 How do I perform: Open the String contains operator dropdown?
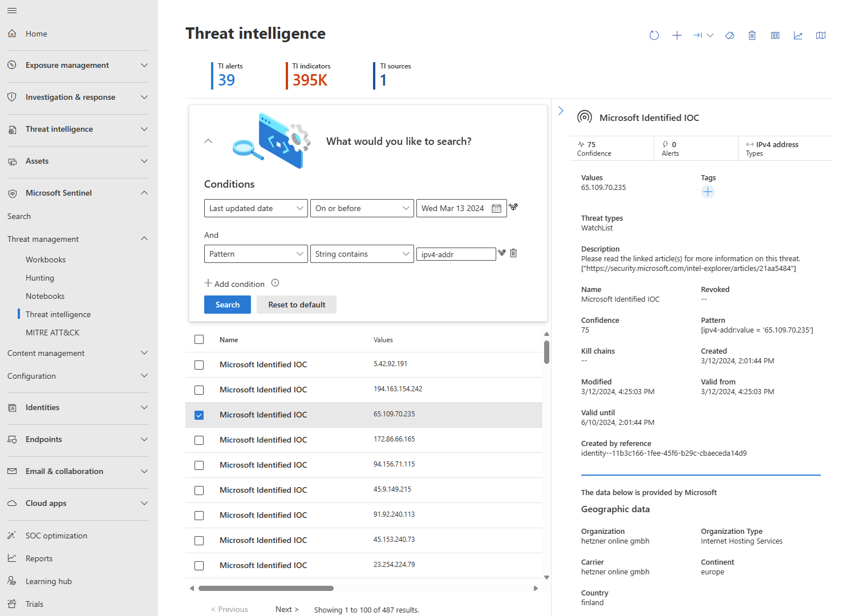(362, 254)
